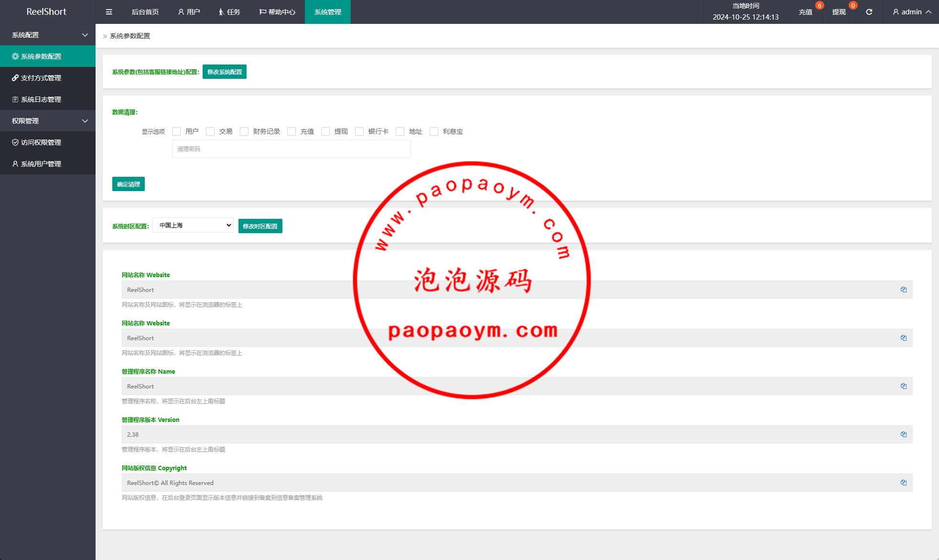Click the 管理程序版本 field showing 2.38

point(517,434)
